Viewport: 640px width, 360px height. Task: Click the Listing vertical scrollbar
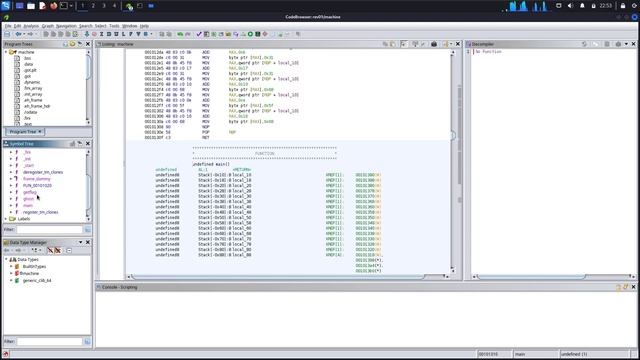coord(452,161)
